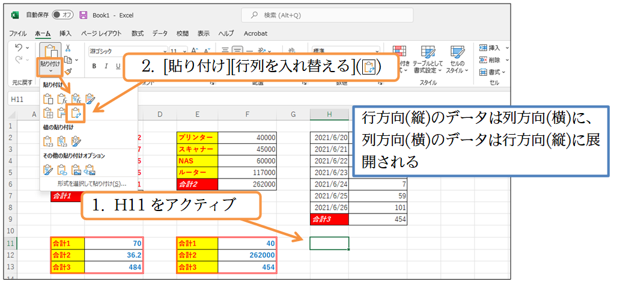Click the 挿入 button in Cells group

pos(494,48)
